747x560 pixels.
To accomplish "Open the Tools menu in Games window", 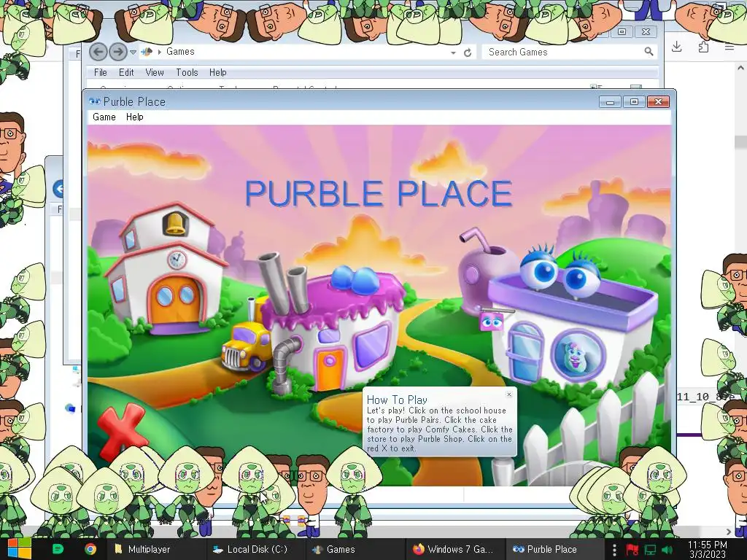I will [187, 72].
